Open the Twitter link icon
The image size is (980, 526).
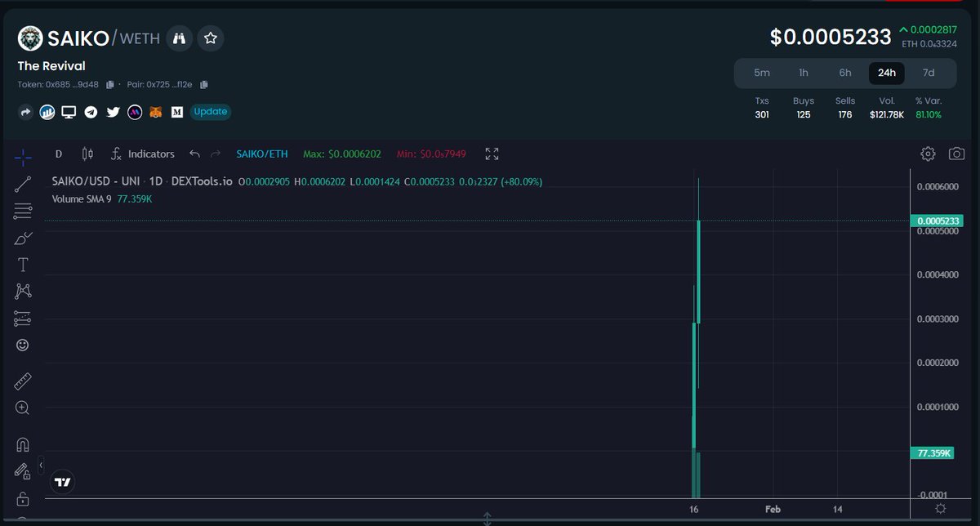113,112
